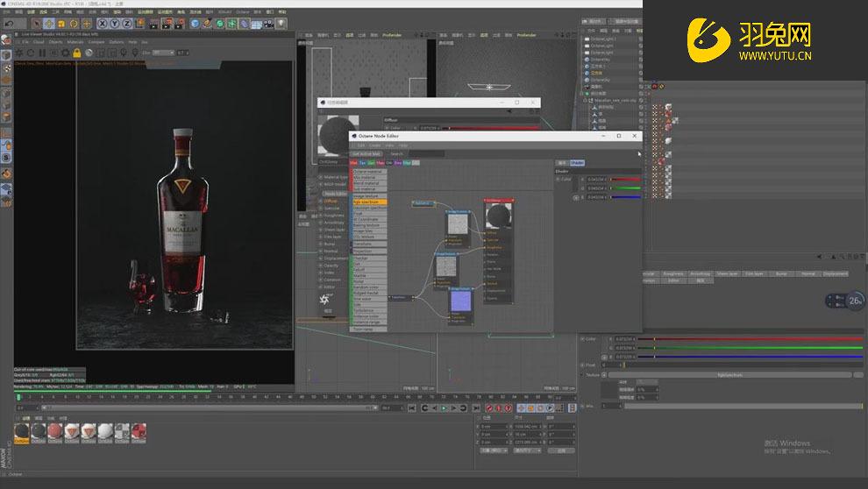Image resolution: width=868 pixels, height=489 pixels.
Task: Click the Render View clapperboard icon
Action: [153, 24]
